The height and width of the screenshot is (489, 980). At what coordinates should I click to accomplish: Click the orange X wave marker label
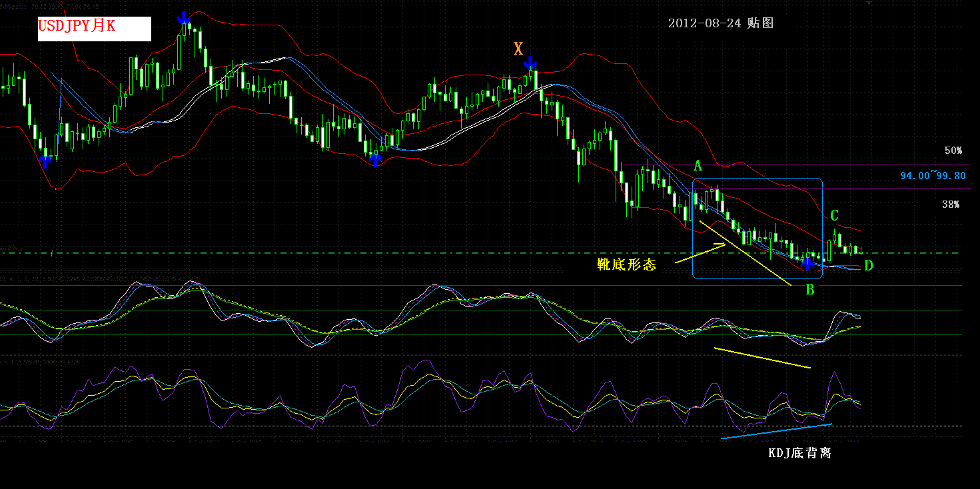[518, 48]
